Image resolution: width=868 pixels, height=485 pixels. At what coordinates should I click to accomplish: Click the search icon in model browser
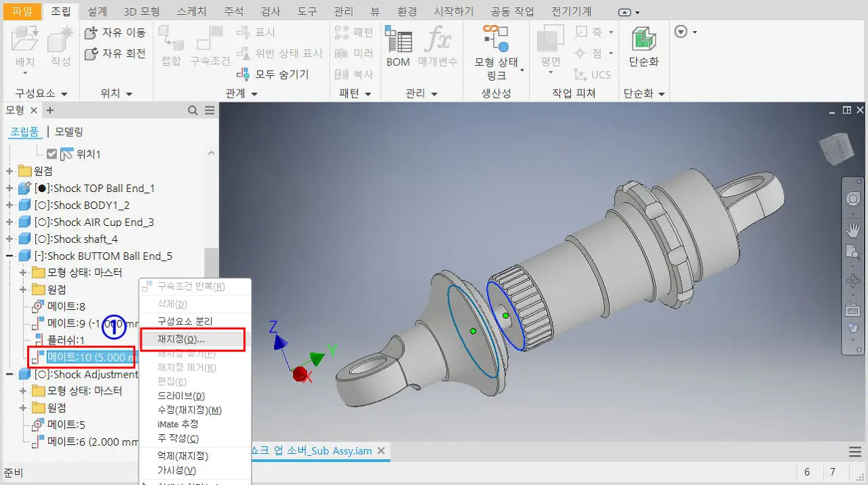[193, 111]
